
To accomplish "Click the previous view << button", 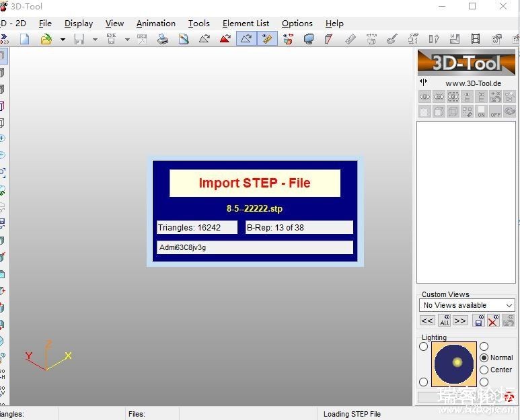I will tap(427, 321).
